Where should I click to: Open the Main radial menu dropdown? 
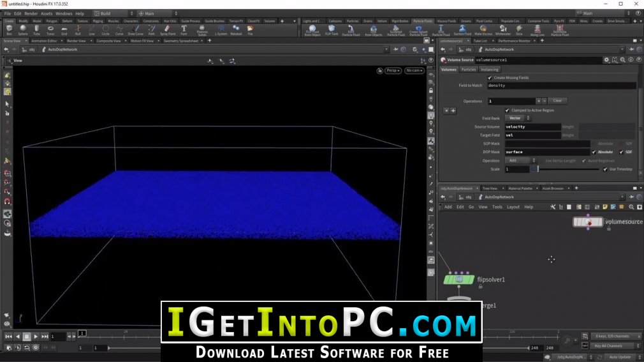coord(157,13)
